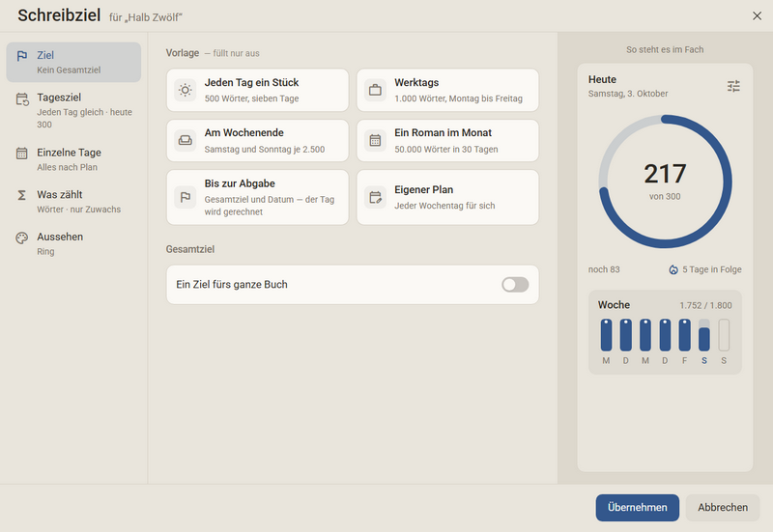Toggle Ein Ziel fürs ganze Buch switch
The height and width of the screenshot is (532, 773).
(x=515, y=284)
